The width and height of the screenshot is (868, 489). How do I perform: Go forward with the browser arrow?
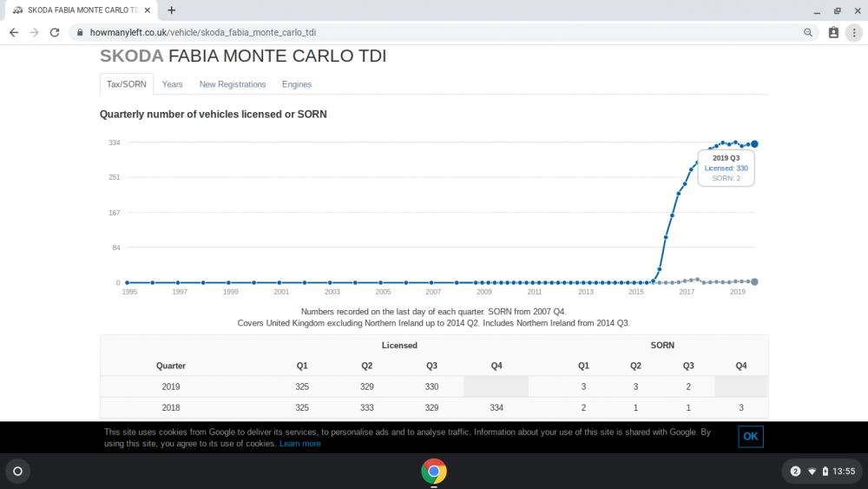click(x=35, y=33)
